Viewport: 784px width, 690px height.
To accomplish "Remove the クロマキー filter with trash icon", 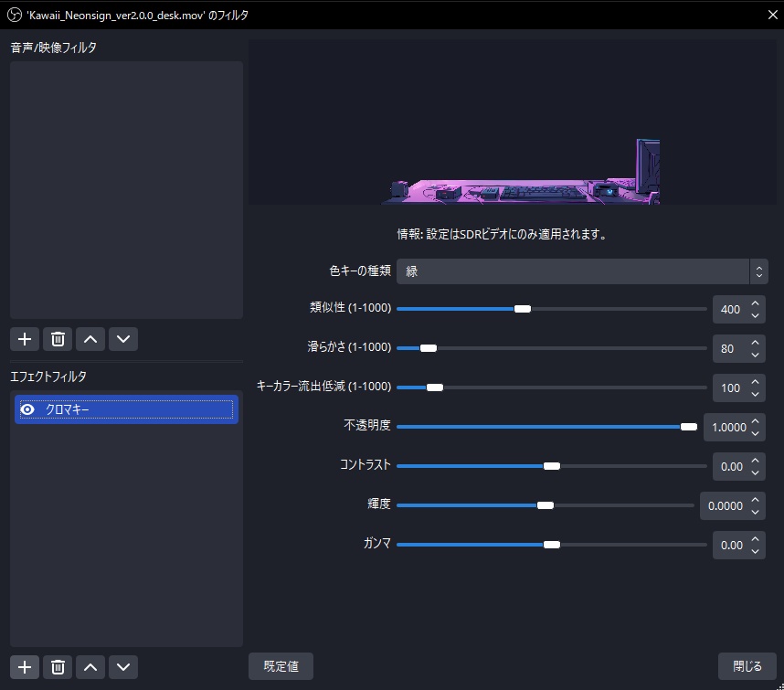I will (x=58, y=667).
